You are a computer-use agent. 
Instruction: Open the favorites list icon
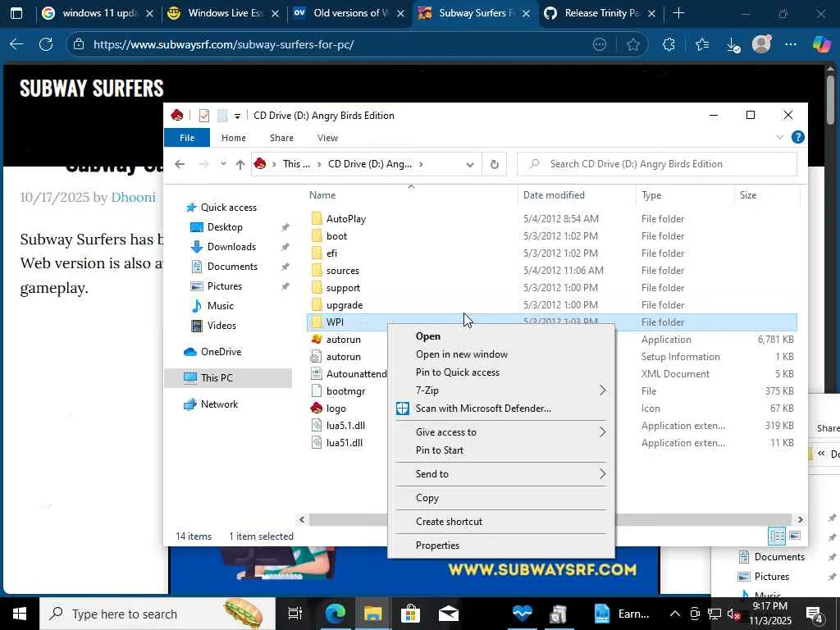(x=702, y=44)
